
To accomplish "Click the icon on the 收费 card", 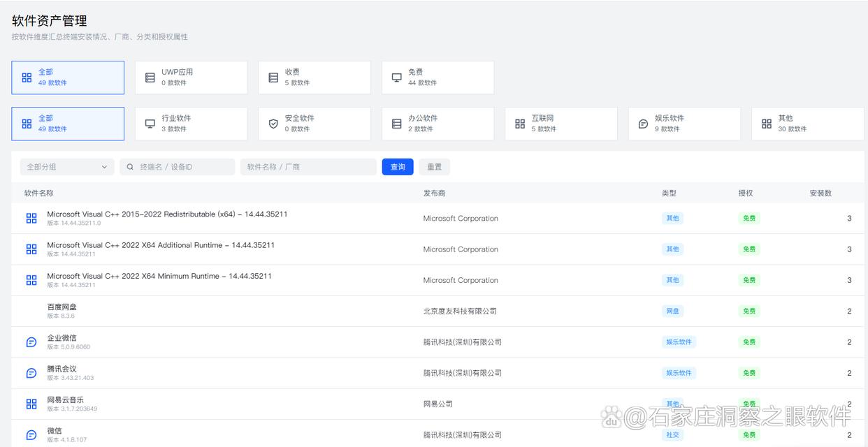I will tap(273, 78).
